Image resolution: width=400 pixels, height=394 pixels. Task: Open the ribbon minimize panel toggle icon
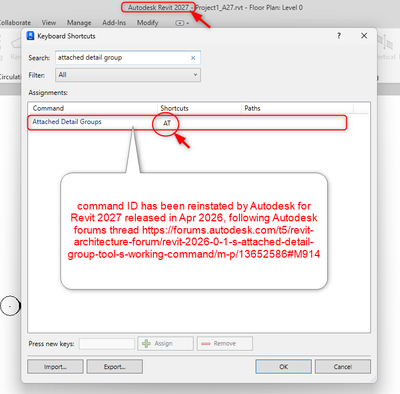[x=180, y=23]
